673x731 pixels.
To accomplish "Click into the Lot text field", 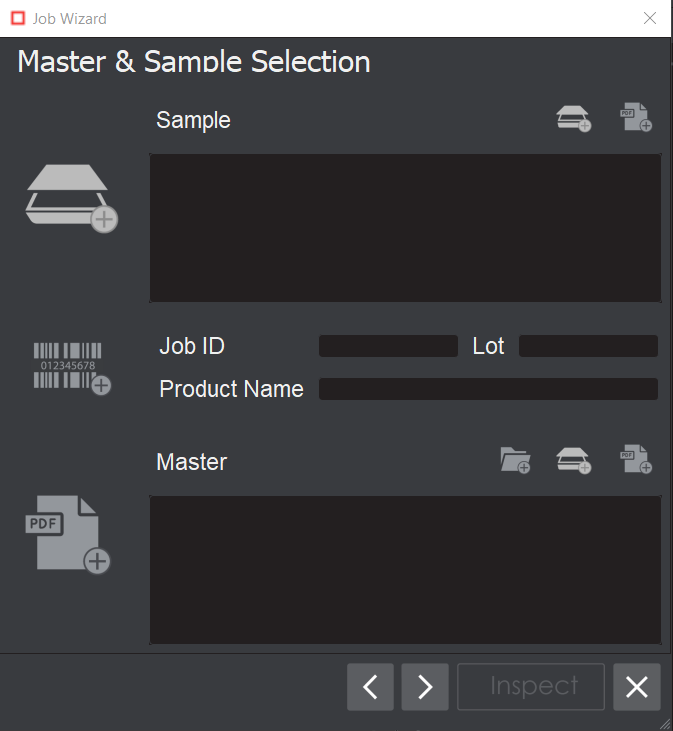I will pyautogui.click(x=588, y=346).
